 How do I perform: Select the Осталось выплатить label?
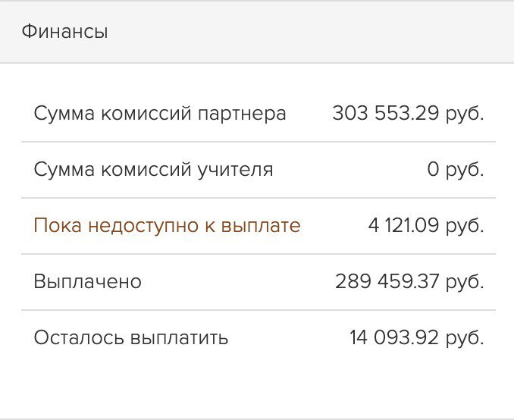click(130, 338)
